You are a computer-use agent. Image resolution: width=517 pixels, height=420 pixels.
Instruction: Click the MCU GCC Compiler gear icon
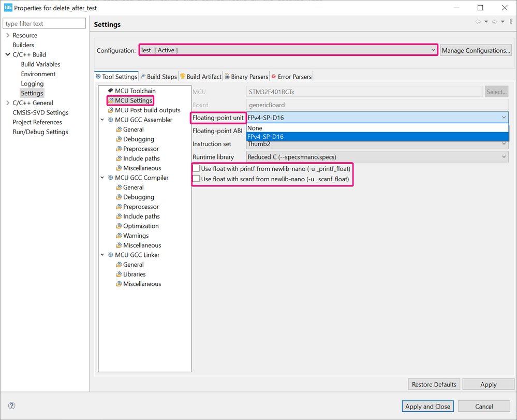click(x=111, y=178)
